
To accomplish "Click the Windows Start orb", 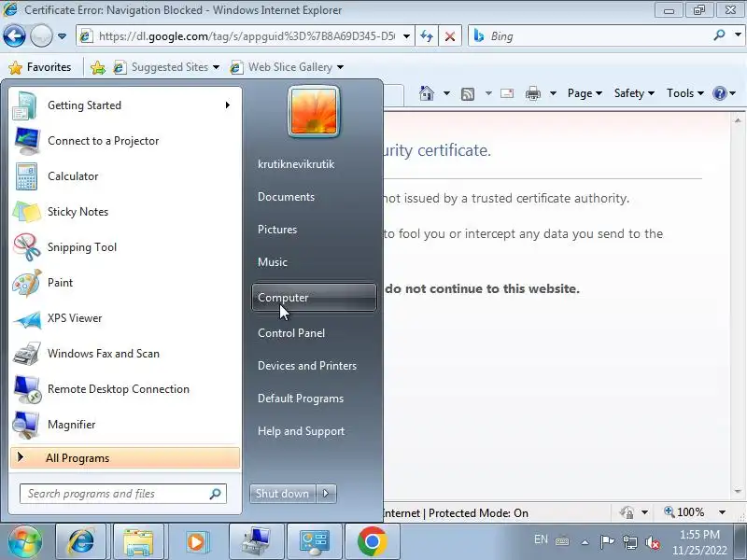I will pos(25,541).
